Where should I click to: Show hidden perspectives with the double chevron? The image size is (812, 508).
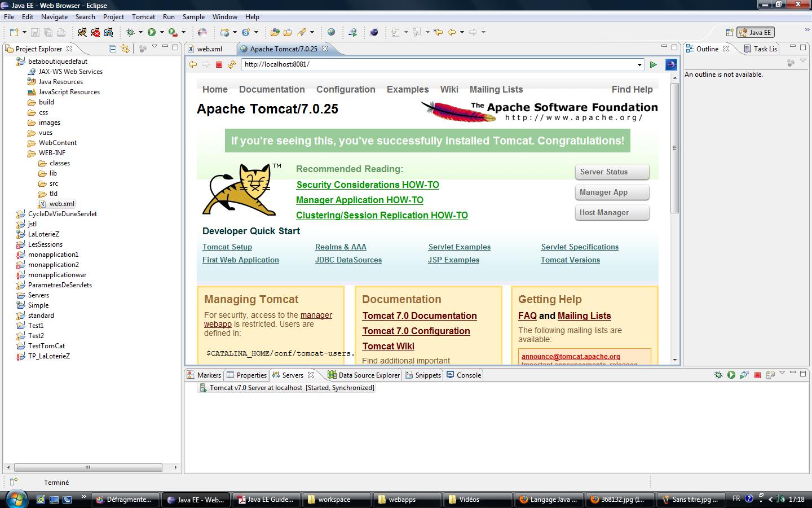[806, 30]
